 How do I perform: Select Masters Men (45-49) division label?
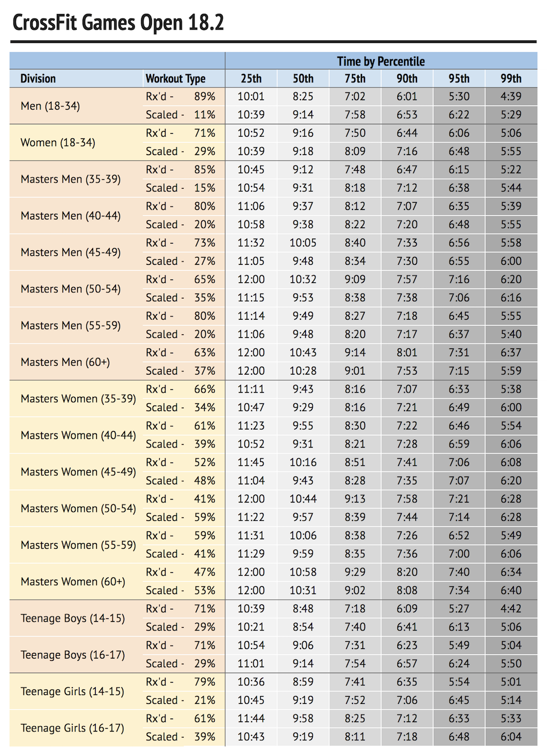point(71,252)
